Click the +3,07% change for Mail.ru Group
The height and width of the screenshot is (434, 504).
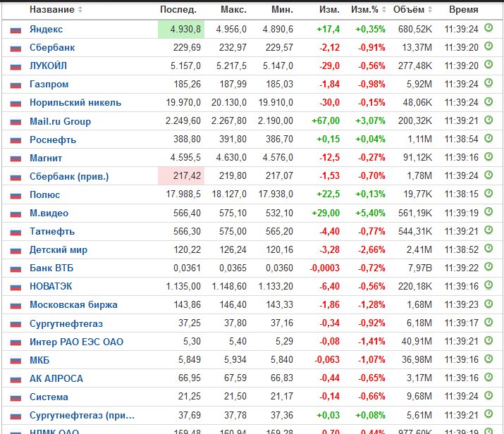(x=370, y=120)
